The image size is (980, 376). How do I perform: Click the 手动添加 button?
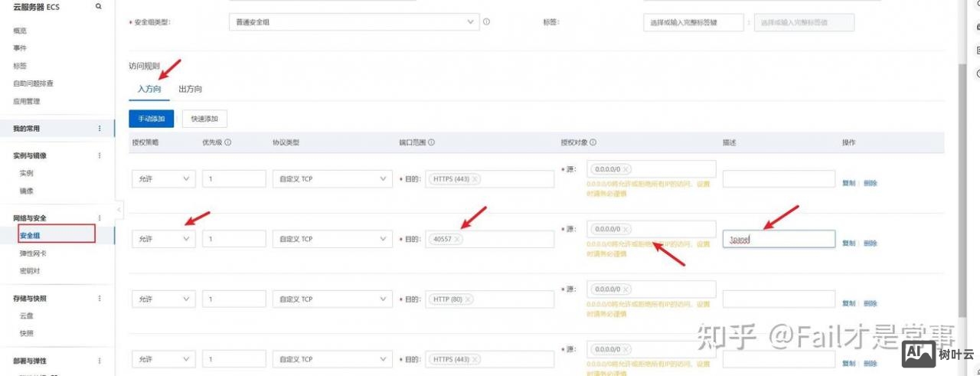(152, 119)
